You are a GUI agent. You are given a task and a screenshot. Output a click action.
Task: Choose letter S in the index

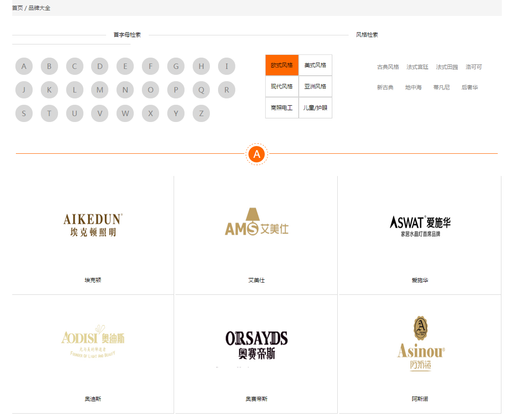(x=24, y=113)
